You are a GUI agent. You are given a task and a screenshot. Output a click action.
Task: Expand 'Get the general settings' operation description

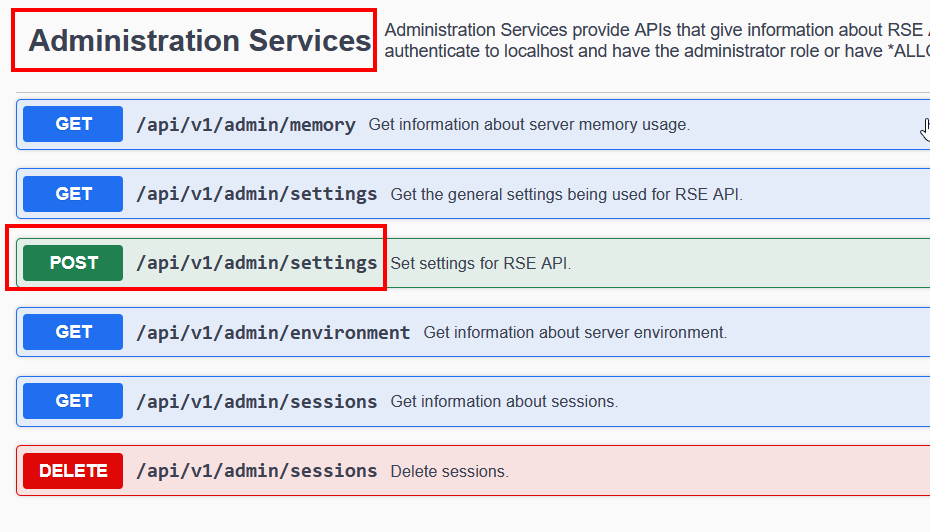pos(566,194)
